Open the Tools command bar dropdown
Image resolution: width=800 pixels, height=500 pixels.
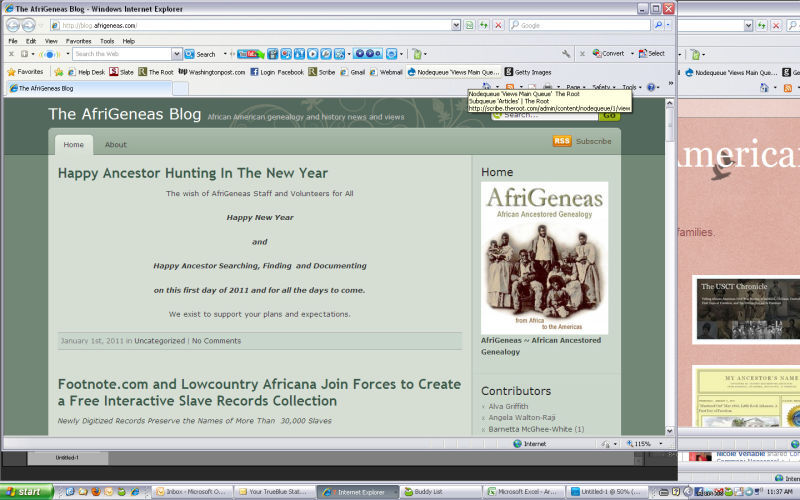click(x=632, y=87)
